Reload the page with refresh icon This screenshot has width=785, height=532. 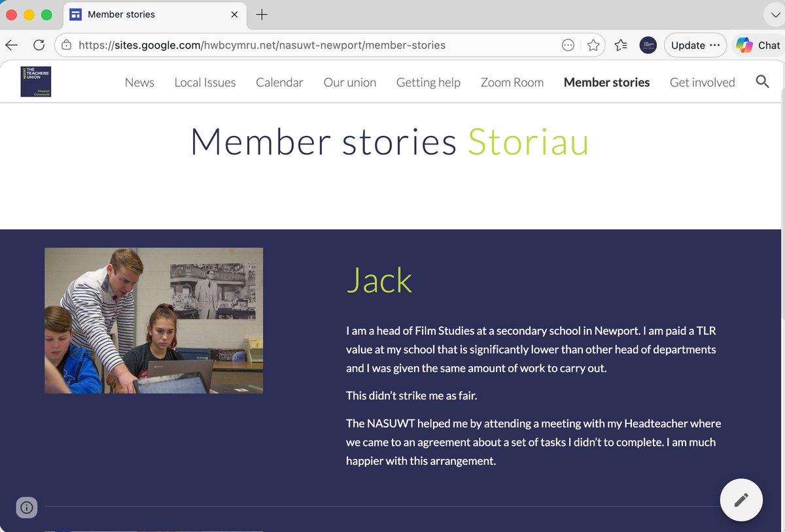click(x=39, y=45)
